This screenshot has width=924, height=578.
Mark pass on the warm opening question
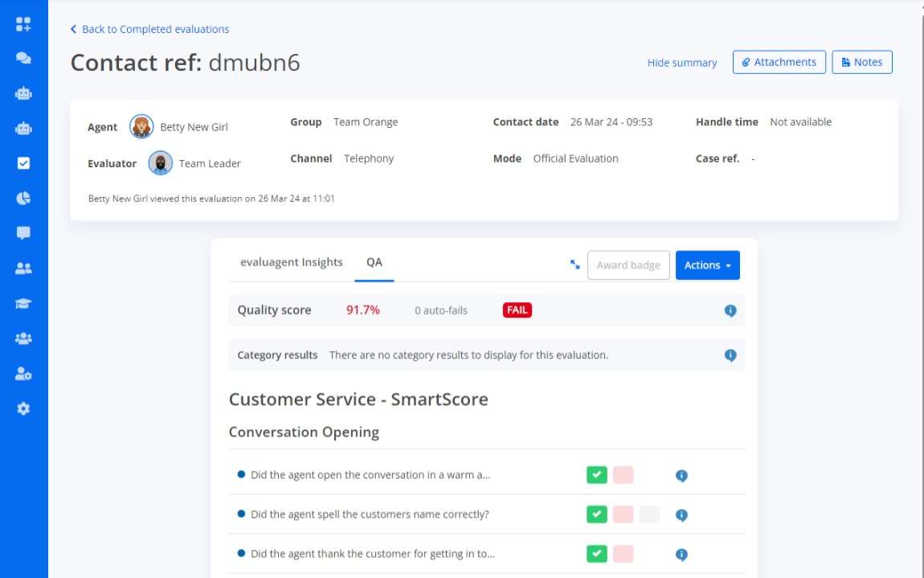pos(597,475)
